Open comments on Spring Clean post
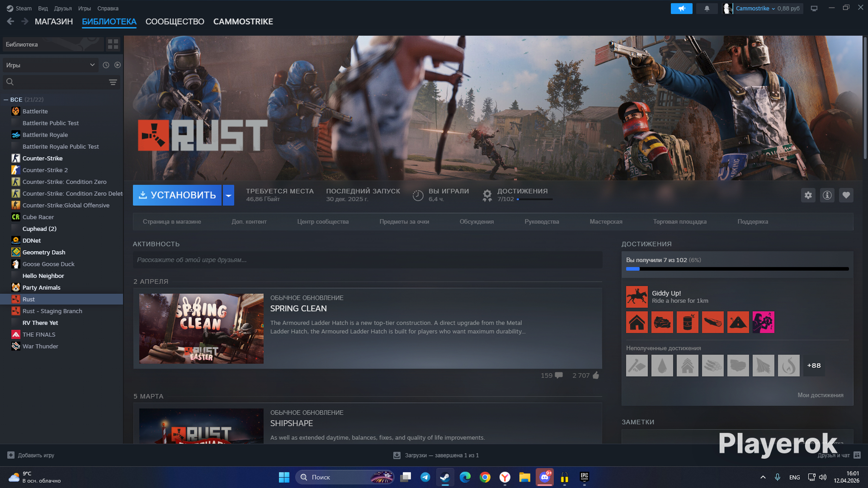Screen dimensions: 868x488 click(552, 375)
